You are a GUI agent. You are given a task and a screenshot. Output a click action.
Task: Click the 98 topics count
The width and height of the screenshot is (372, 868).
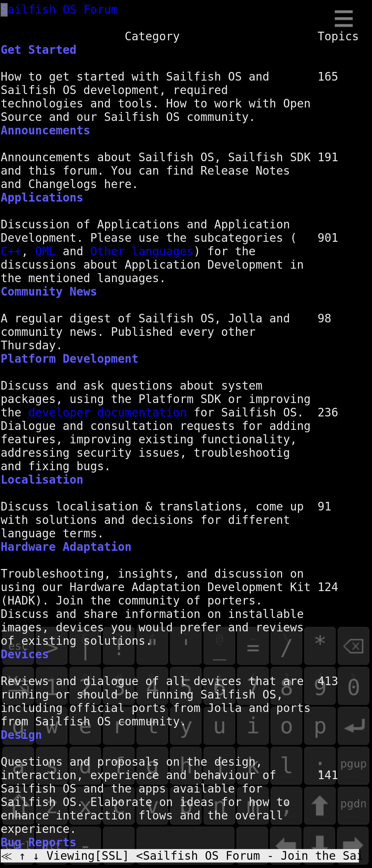(x=324, y=318)
